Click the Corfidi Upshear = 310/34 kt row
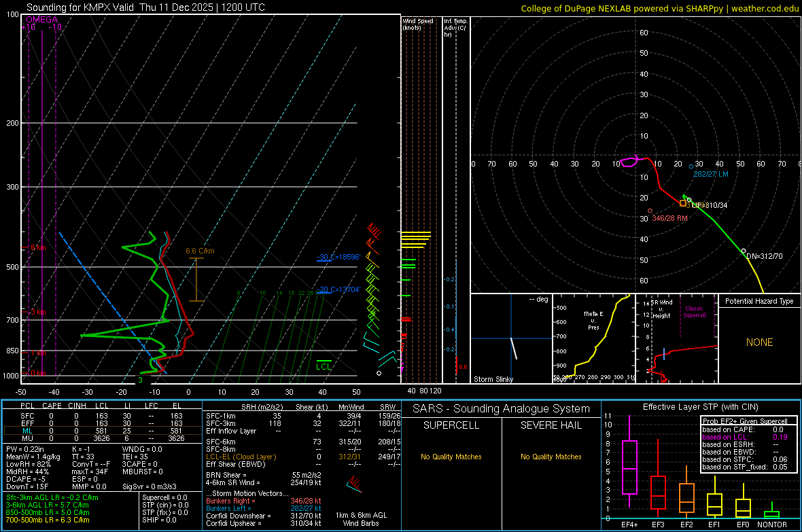The height and width of the screenshot is (532, 802). tap(264, 523)
